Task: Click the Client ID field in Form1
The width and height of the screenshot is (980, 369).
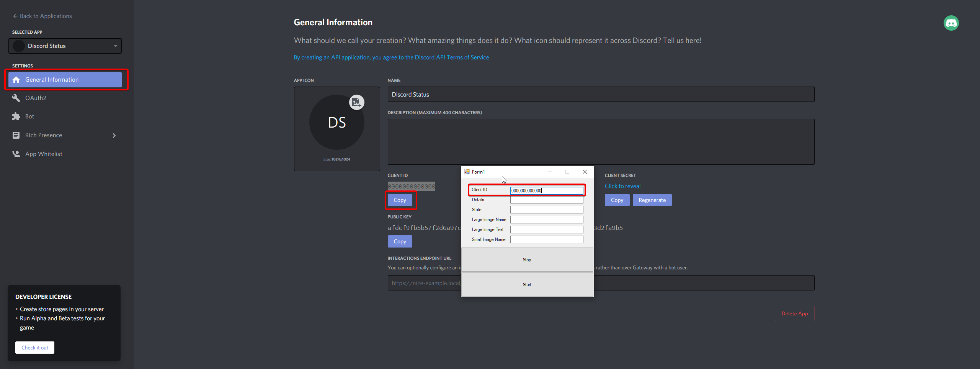Action: [x=547, y=190]
